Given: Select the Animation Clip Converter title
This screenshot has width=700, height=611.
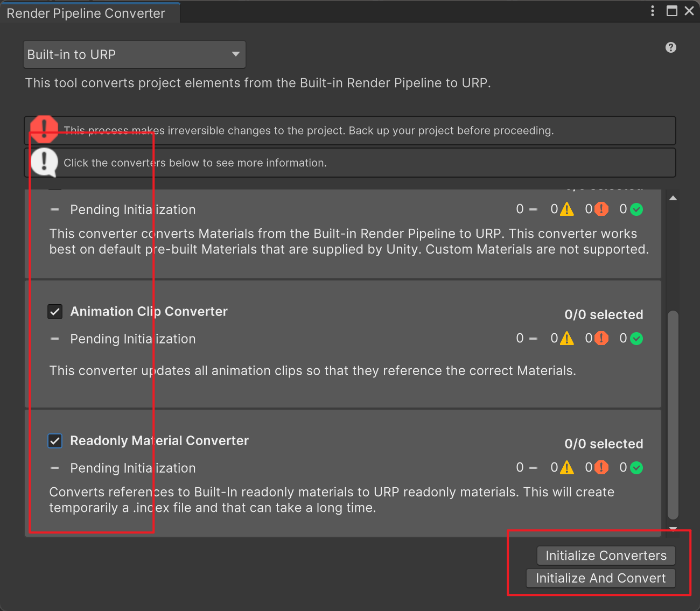Looking at the screenshot, I should pos(149,312).
